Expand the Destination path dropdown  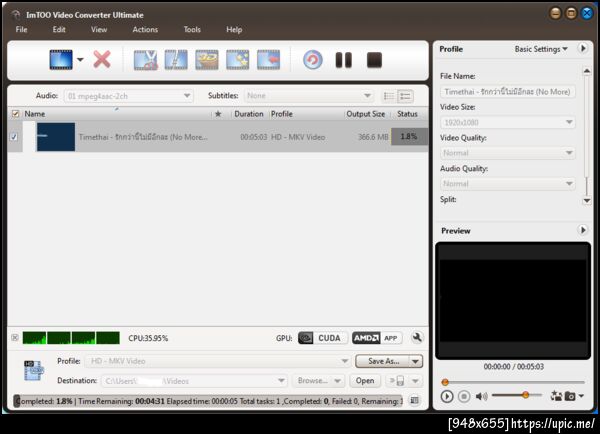pyautogui.click(x=282, y=381)
